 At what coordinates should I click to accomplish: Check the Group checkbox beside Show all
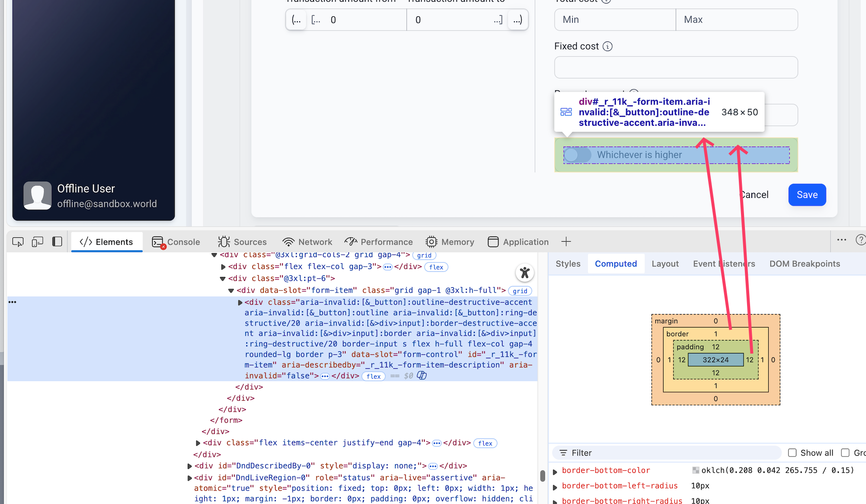845,453
